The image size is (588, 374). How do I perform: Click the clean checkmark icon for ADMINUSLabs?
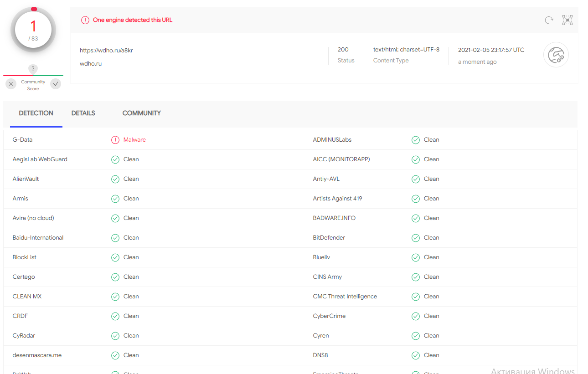click(x=416, y=140)
